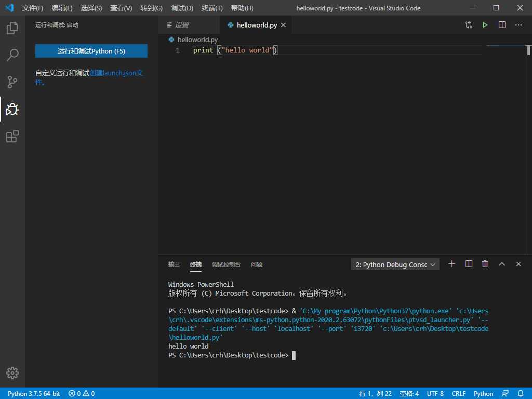This screenshot has height=399, width=532.
Task: Click the feedback icon in status bar
Action: click(x=505, y=393)
